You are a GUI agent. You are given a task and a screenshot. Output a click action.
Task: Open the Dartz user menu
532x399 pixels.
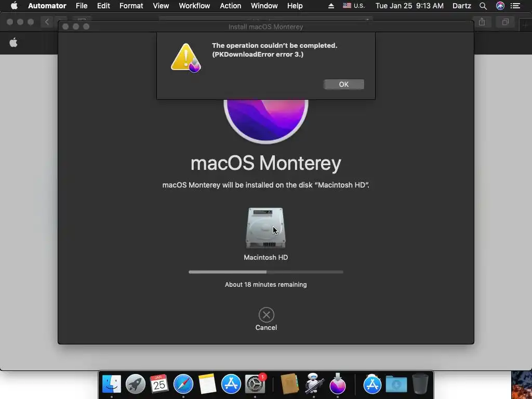pyautogui.click(x=462, y=6)
